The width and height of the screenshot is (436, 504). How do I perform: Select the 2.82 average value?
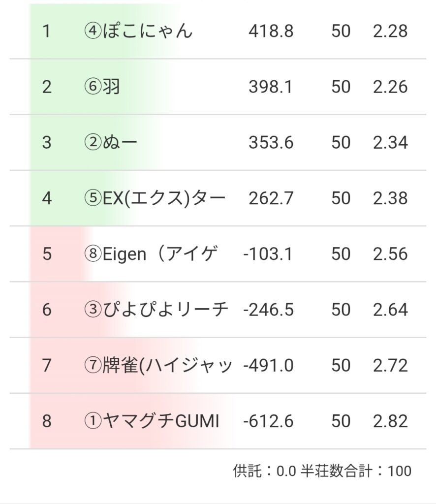[390, 421]
